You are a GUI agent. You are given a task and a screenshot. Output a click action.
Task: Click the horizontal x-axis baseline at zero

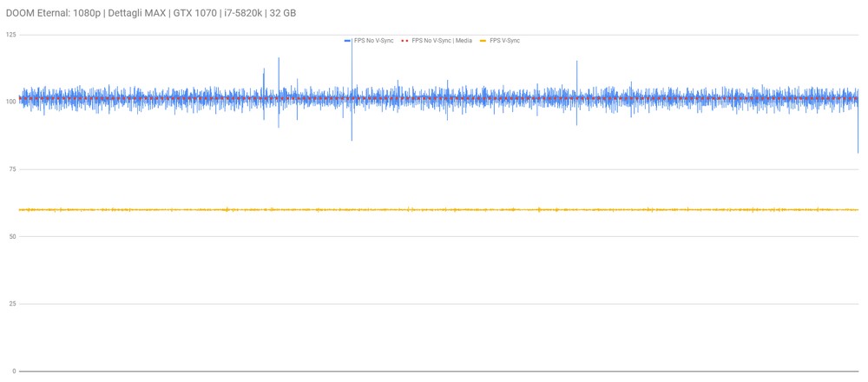click(x=438, y=371)
